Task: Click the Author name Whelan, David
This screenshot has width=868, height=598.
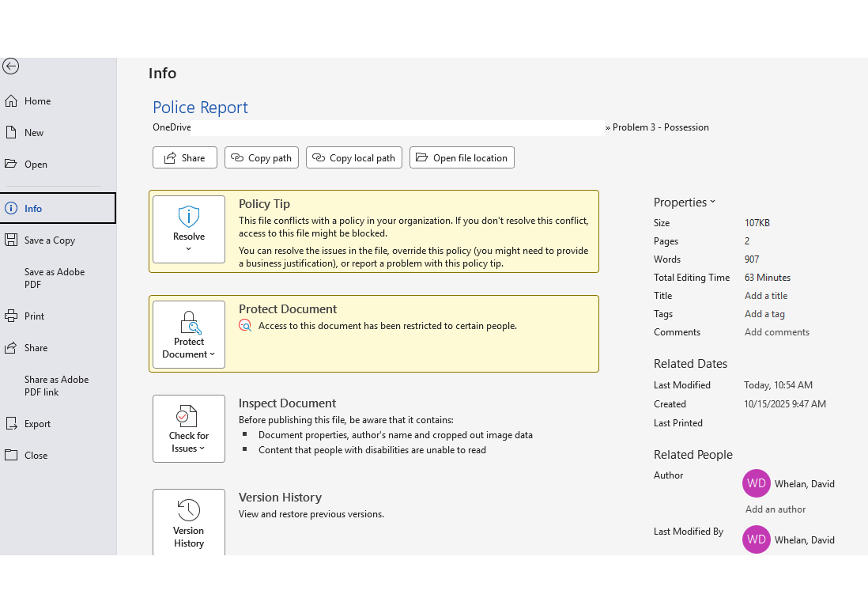Action: pyautogui.click(x=804, y=484)
